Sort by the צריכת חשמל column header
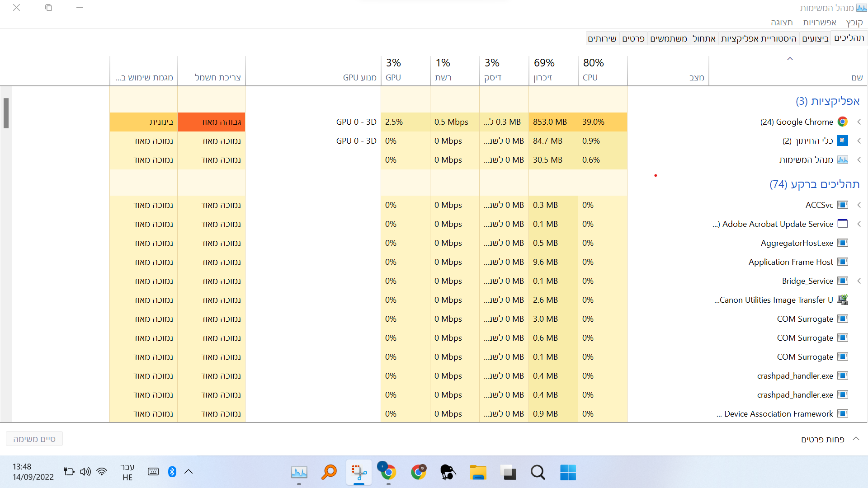This screenshot has width=868, height=488. (x=211, y=70)
